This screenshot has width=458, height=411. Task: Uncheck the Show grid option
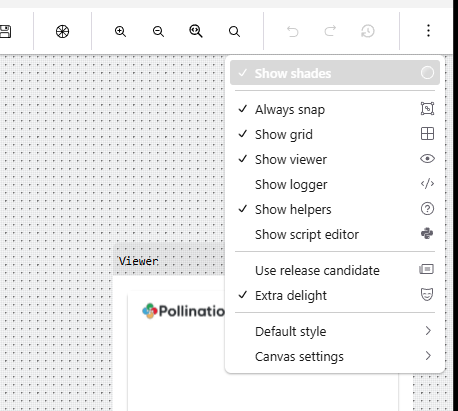point(335,134)
